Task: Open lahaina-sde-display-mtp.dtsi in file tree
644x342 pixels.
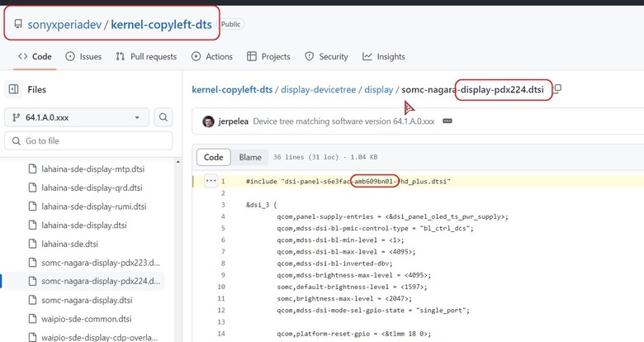Action: 92,169
